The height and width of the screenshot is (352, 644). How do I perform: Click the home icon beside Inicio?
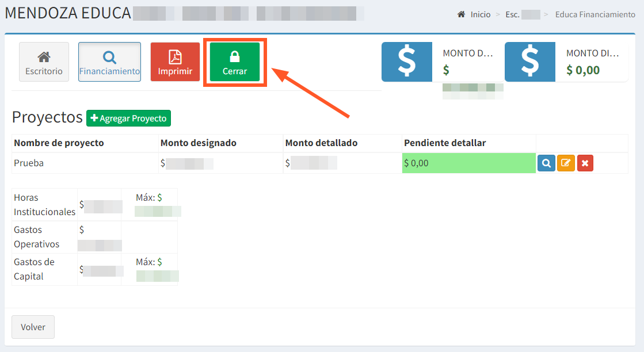[x=461, y=14]
